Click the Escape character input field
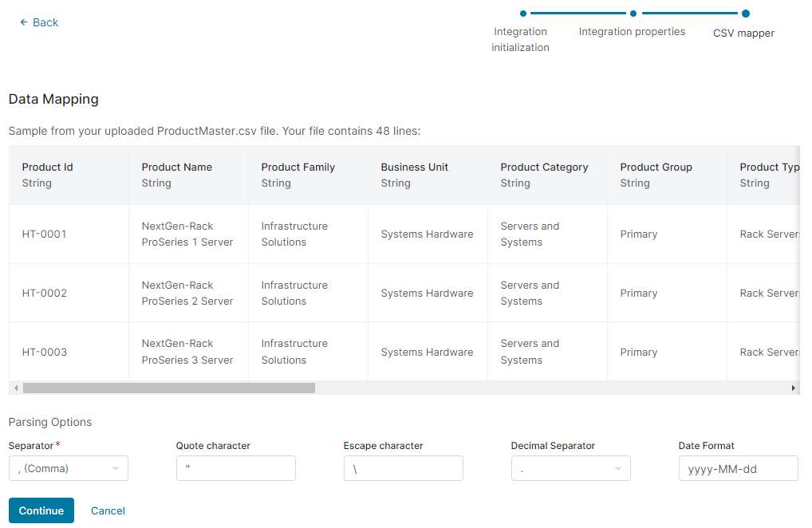The image size is (812, 528). click(404, 469)
